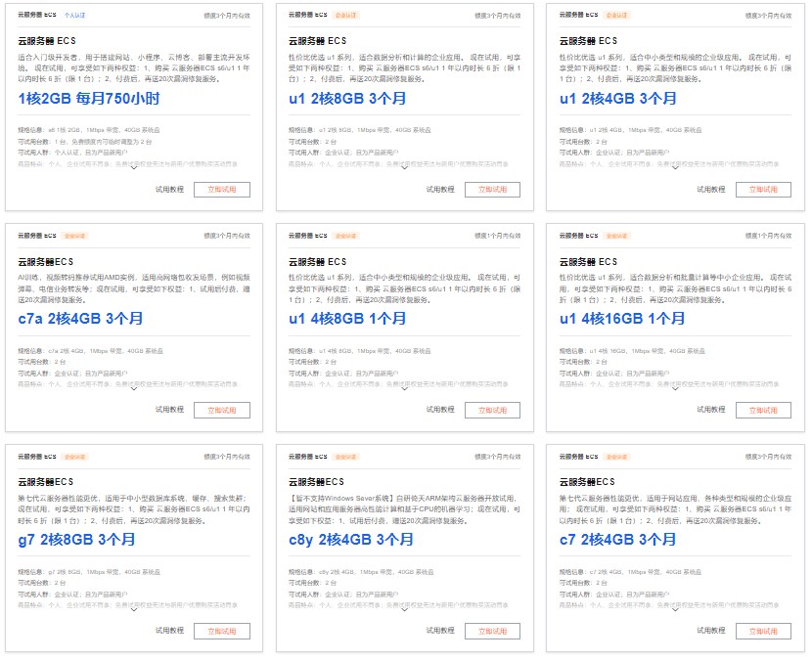This screenshot has width=812, height=661.
Task: Expand details chevron on the c8y 2核4GB card
Action: coord(404,609)
